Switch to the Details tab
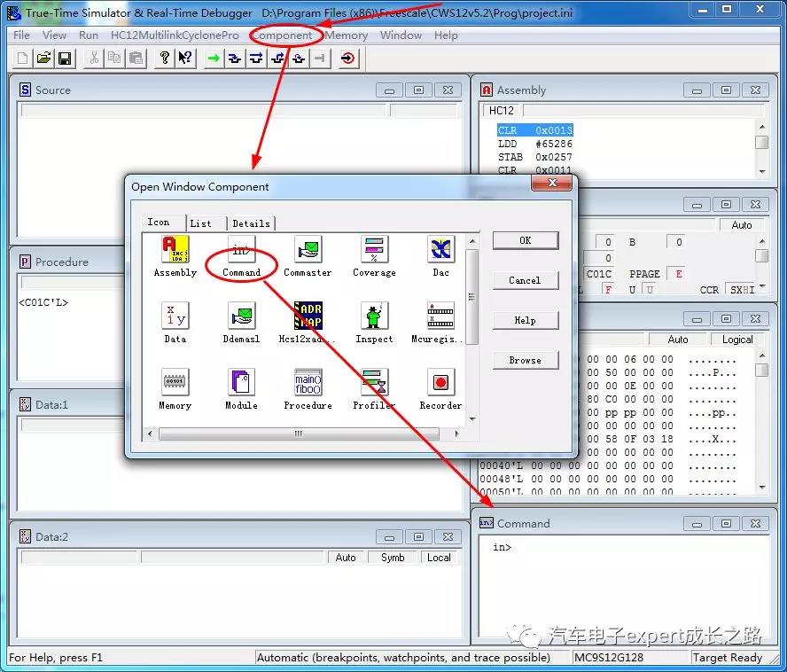The width and height of the screenshot is (787, 672). click(x=251, y=223)
